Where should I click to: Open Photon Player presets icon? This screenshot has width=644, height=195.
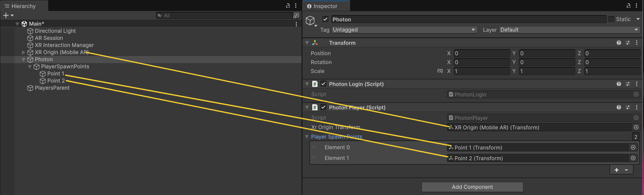point(628,107)
